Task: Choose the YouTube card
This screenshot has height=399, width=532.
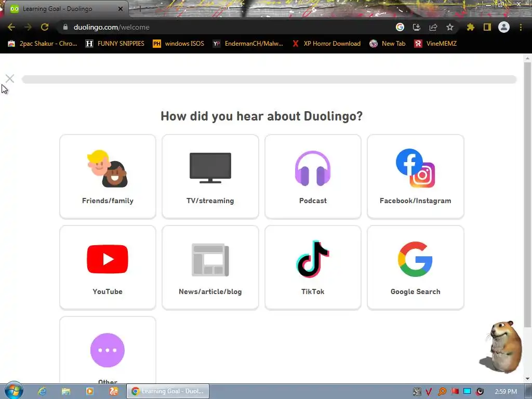Action: pos(108,268)
